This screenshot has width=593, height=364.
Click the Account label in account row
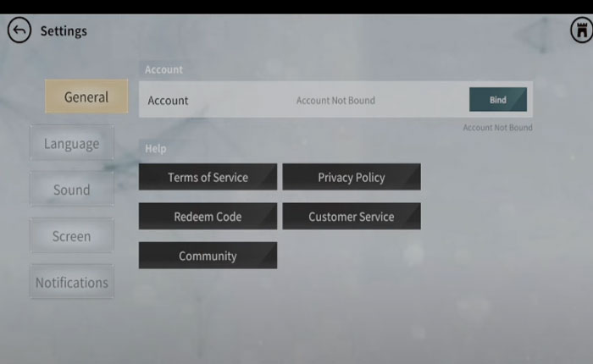[168, 101]
